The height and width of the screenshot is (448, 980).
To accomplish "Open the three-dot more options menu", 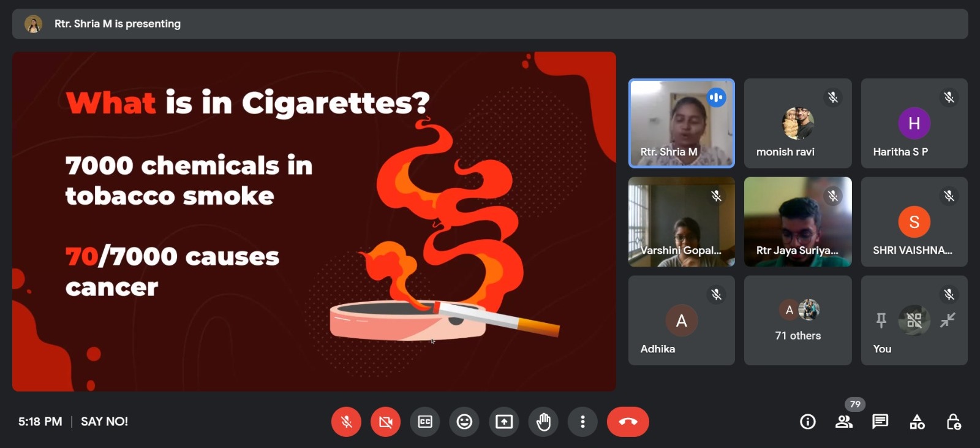I will (582, 422).
